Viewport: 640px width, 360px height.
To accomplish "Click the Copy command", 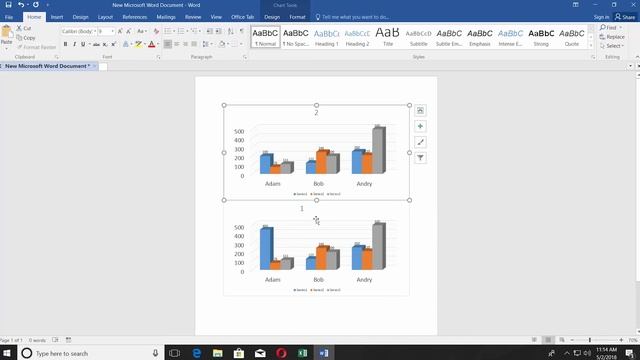I will click(26, 38).
